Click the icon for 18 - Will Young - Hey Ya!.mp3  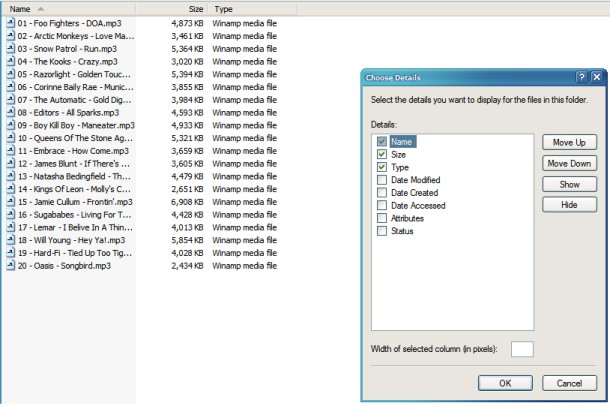(x=11, y=240)
